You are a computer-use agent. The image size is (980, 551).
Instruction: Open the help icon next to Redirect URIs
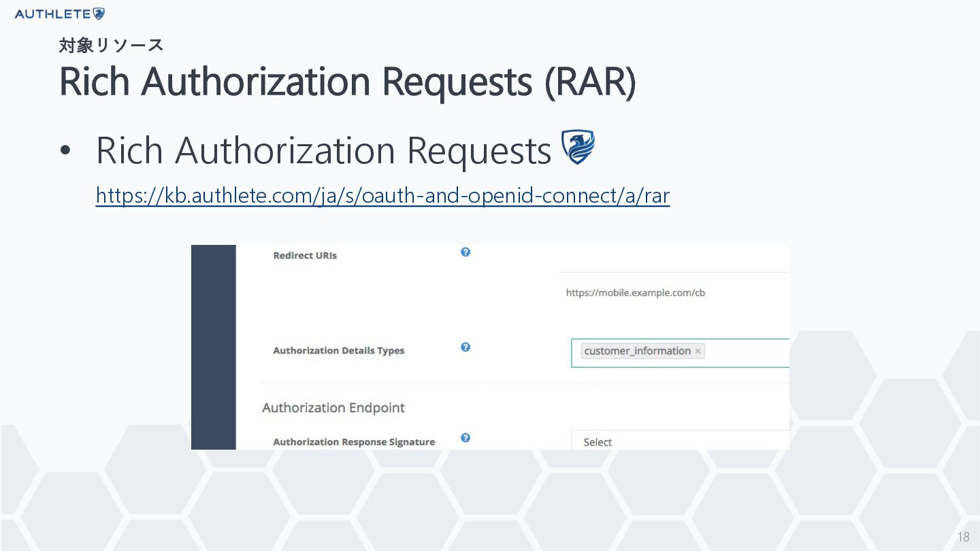[465, 252]
